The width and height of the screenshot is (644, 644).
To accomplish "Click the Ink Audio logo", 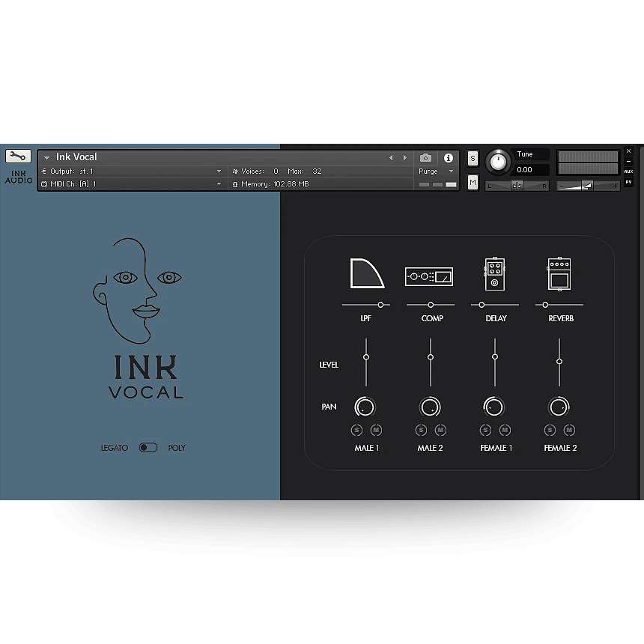I will click(19, 177).
